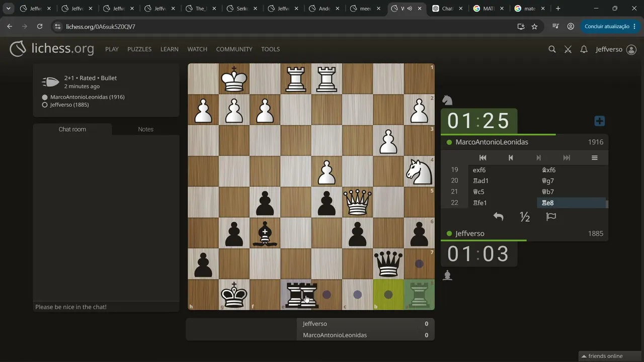Screen dimensions: 644x362
Task: Open a new browser tab
Action: click(x=558, y=9)
